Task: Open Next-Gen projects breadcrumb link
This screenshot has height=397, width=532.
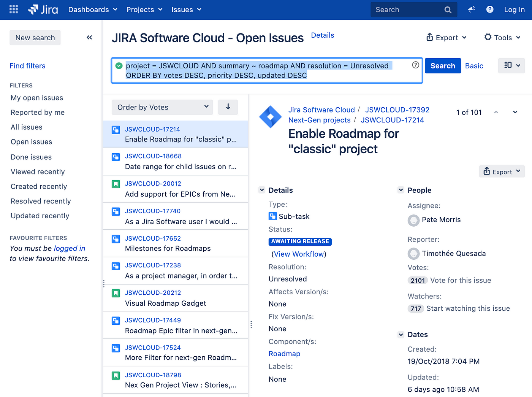Action: point(319,120)
